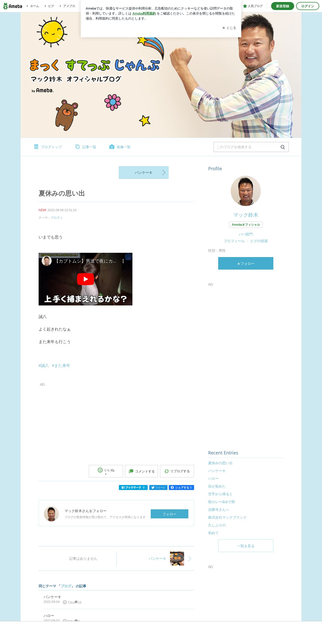Click the Ameba logo in header

[13, 6]
